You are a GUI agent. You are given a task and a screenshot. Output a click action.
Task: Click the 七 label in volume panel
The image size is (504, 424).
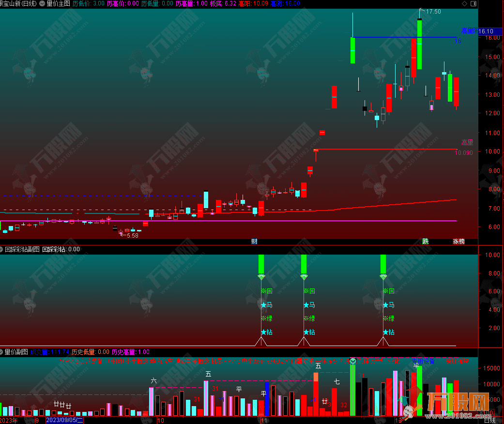[336, 381]
